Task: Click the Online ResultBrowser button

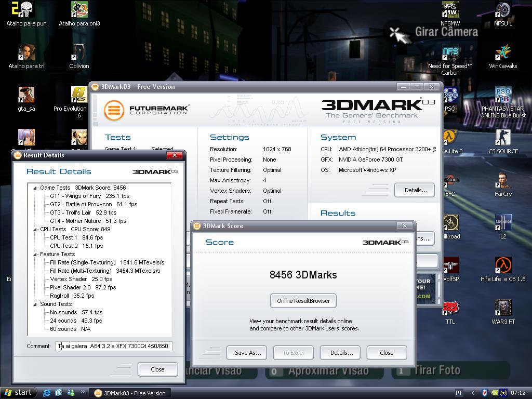Action: 303,301
